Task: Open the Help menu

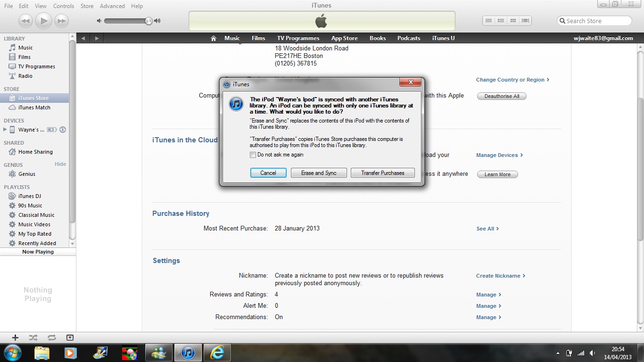Action: [137, 6]
